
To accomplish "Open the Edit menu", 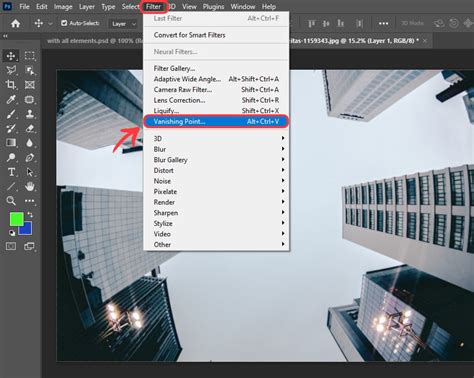I will click(x=41, y=6).
